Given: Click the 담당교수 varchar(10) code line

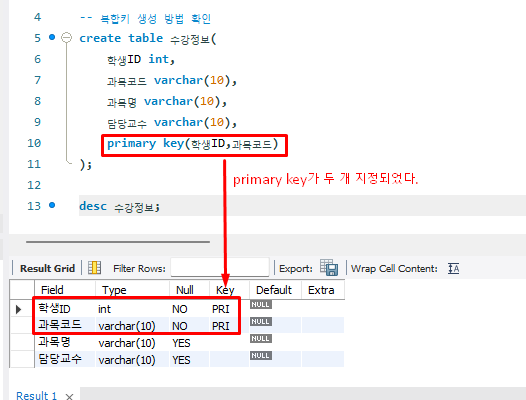Looking at the screenshot, I should [x=172, y=122].
